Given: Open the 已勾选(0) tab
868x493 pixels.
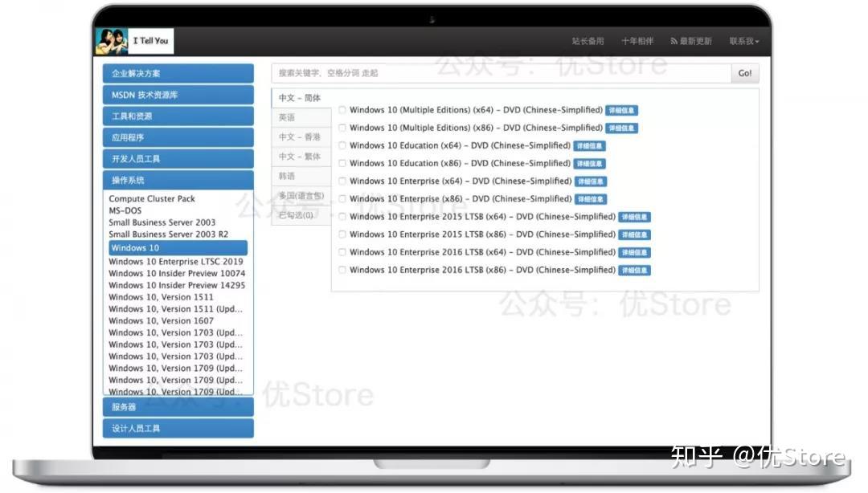Looking at the screenshot, I should [301, 215].
